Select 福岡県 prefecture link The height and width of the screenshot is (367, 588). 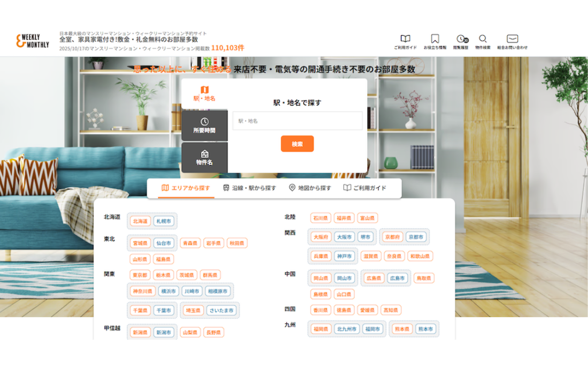[321, 329]
